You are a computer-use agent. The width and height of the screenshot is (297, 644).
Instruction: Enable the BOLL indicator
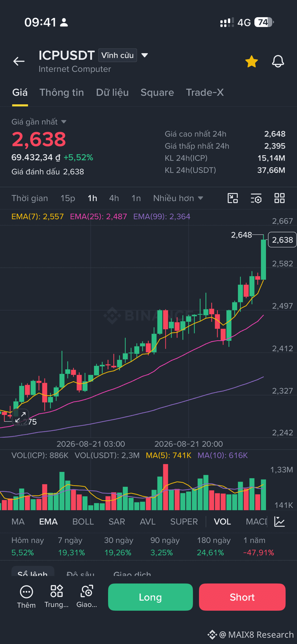pos(83,522)
